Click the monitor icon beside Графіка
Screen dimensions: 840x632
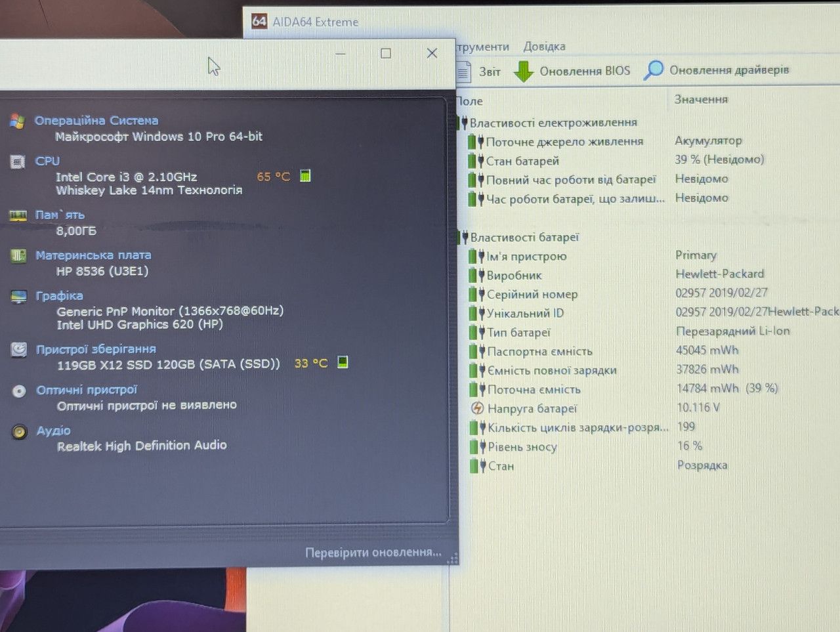pyautogui.click(x=18, y=297)
